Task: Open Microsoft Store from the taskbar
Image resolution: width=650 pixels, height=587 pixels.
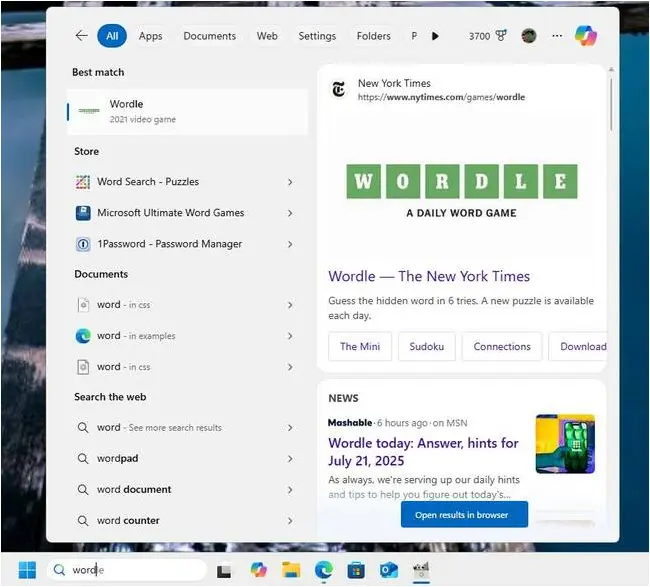Action: point(356,570)
